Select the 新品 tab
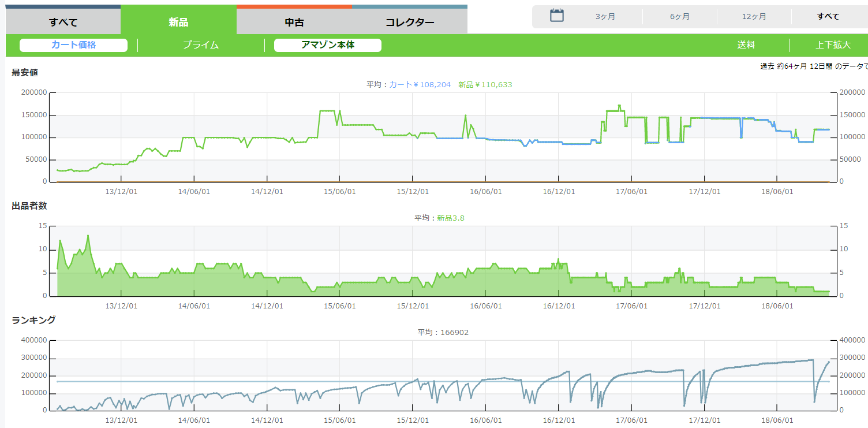The height and width of the screenshot is (428, 868). point(178,23)
